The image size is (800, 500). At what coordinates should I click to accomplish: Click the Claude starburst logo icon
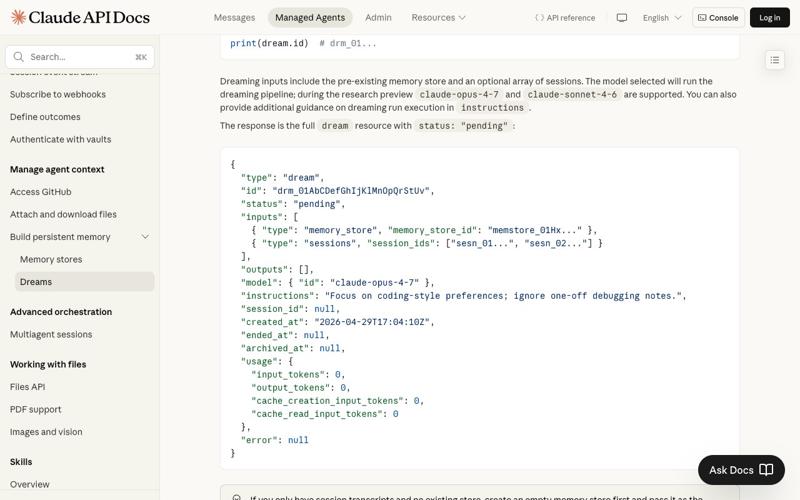pos(18,17)
